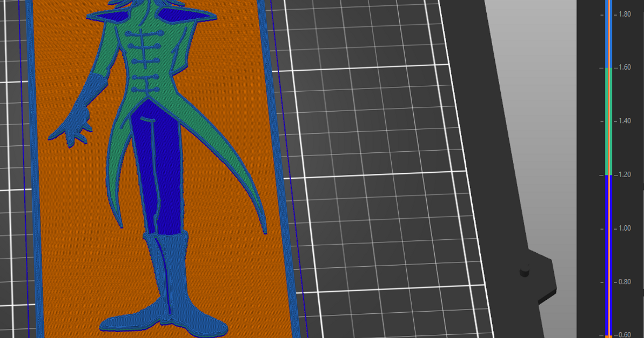
Task: Set layer preview height to 1.60
Action: coord(608,69)
